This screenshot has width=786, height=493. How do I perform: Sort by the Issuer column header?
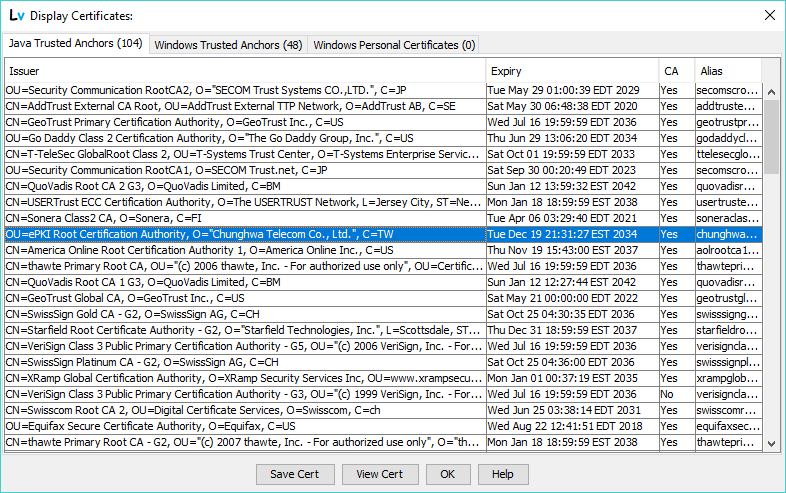245,71
